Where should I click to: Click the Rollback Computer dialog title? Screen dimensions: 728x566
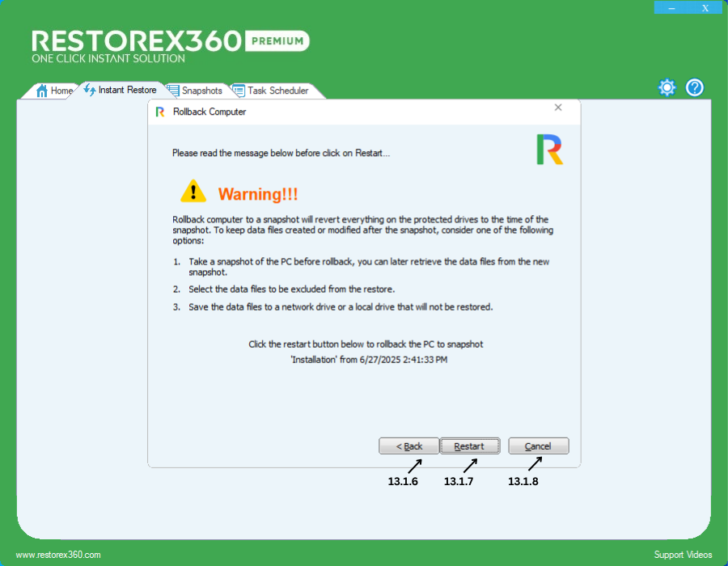pyautogui.click(x=210, y=112)
